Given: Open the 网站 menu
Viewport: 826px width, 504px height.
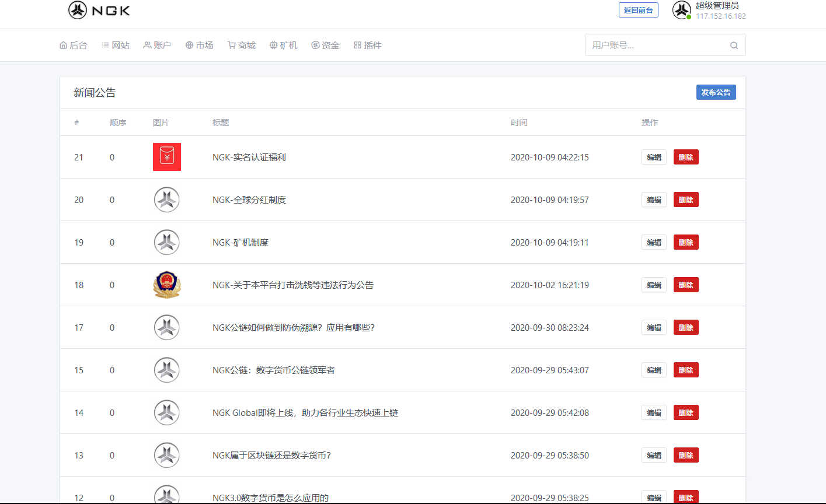Looking at the screenshot, I should [x=116, y=45].
